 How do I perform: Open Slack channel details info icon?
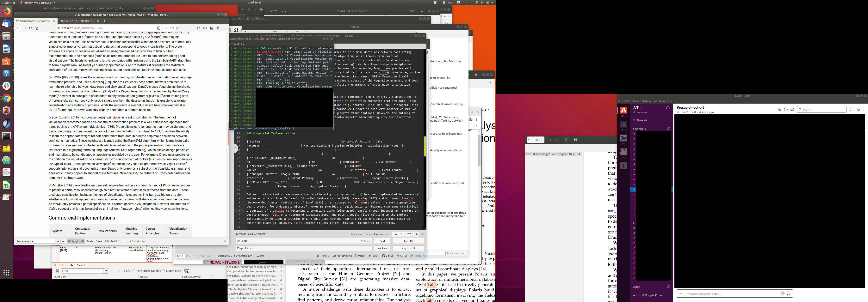coord(786,109)
